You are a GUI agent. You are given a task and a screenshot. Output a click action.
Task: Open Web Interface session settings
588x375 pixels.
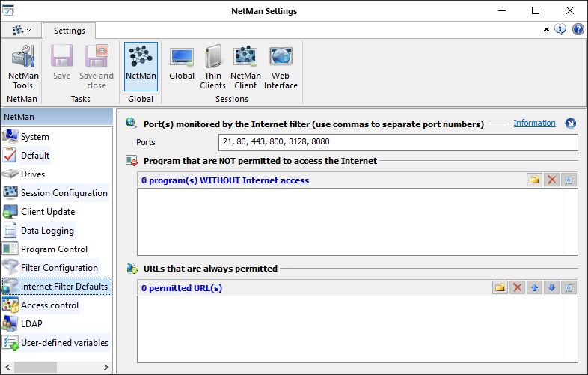[x=281, y=67]
